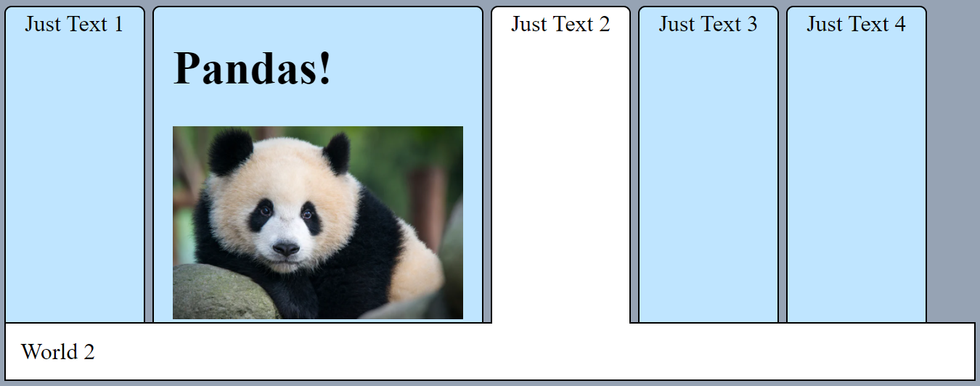Viewport: 980px width, 386px height.
Task: Click the gray background beside Just Text 4
Action: (952, 163)
